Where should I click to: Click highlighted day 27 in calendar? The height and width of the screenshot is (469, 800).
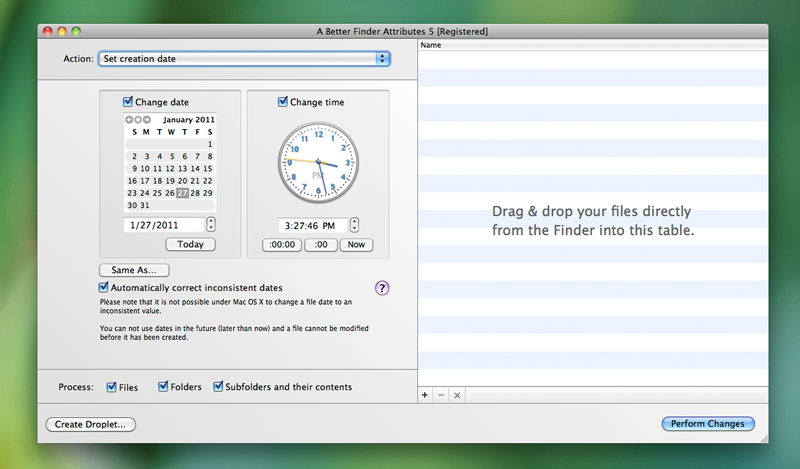[x=183, y=193]
